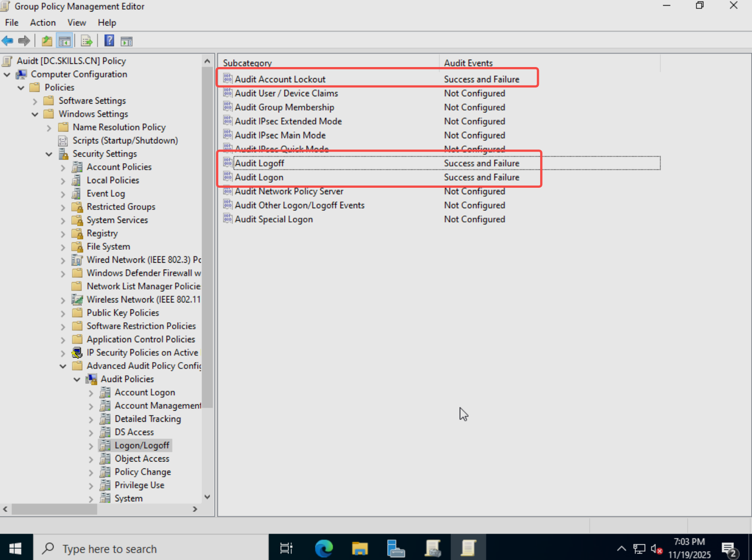Click the Back arrow toolbar icon
Image resolution: width=752 pixels, height=560 pixels.
pyautogui.click(x=7, y=41)
